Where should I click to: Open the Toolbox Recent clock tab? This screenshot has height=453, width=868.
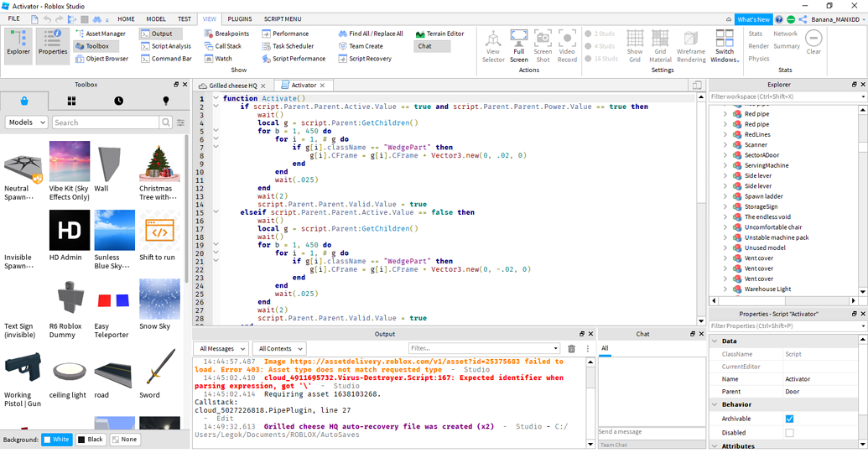click(x=118, y=101)
